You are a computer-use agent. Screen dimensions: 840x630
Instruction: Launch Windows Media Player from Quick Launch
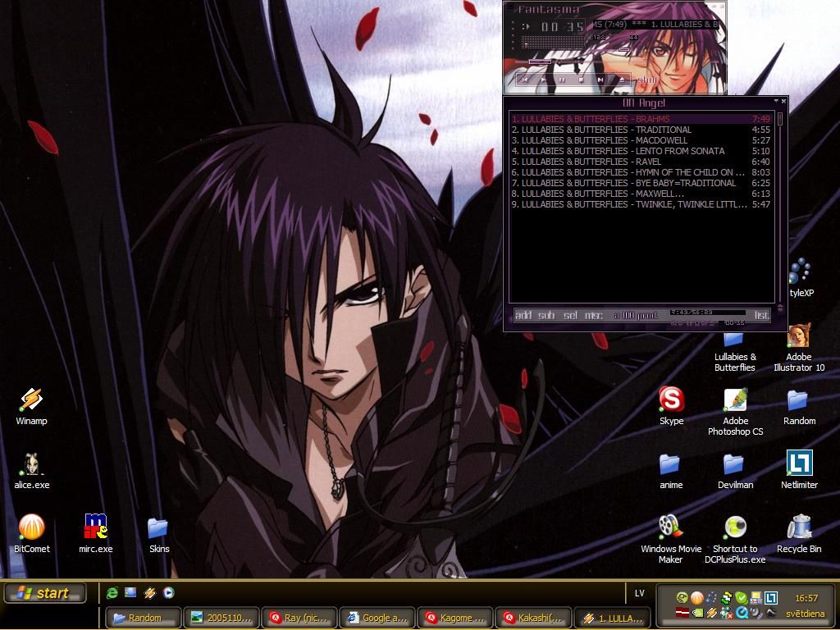tap(168, 592)
